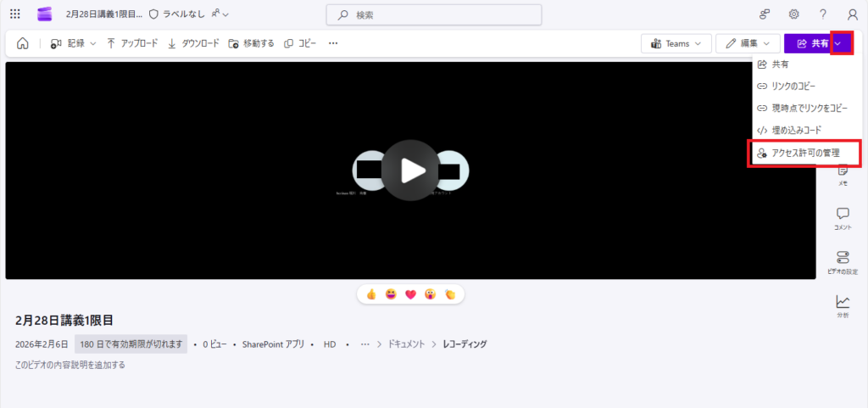Open the settings gear icon

794,14
